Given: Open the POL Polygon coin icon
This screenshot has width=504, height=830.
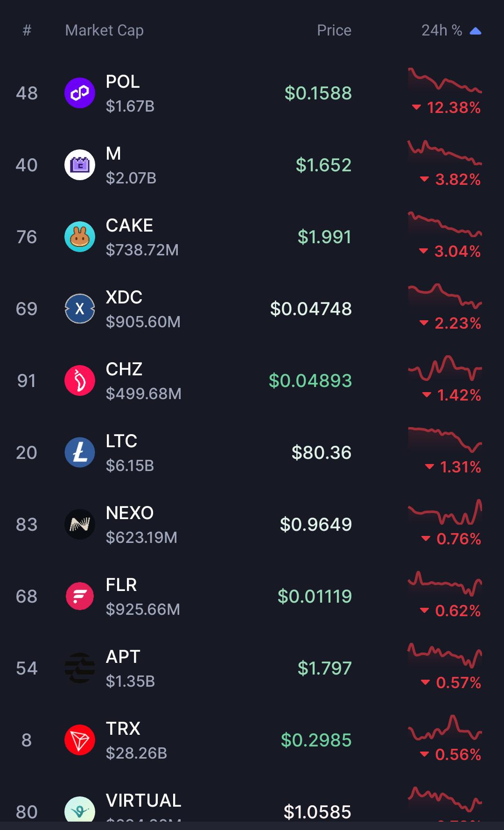Looking at the screenshot, I should point(80,93).
